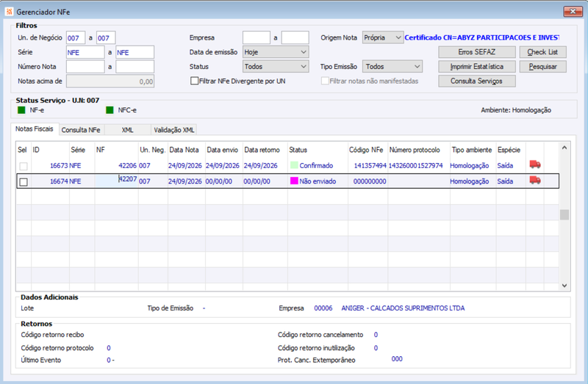Click the Código NFe value 141357494
The height and width of the screenshot is (384, 588).
pyautogui.click(x=370, y=166)
